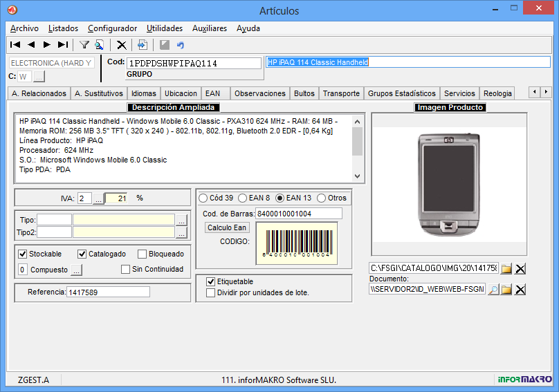Screen dimensions: 559x392
Task: Delete record with the toolbar X icon
Action: (x=122, y=45)
